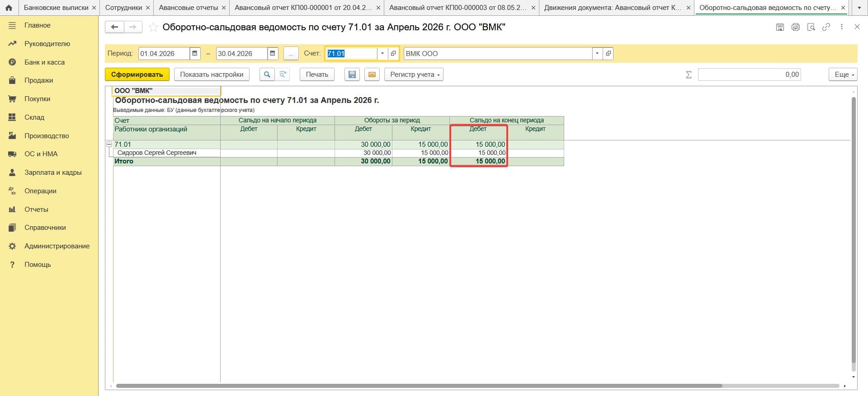The width and height of the screenshot is (868, 396).
Task: Click the printer icon in the header
Action: (x=796, y=27)
